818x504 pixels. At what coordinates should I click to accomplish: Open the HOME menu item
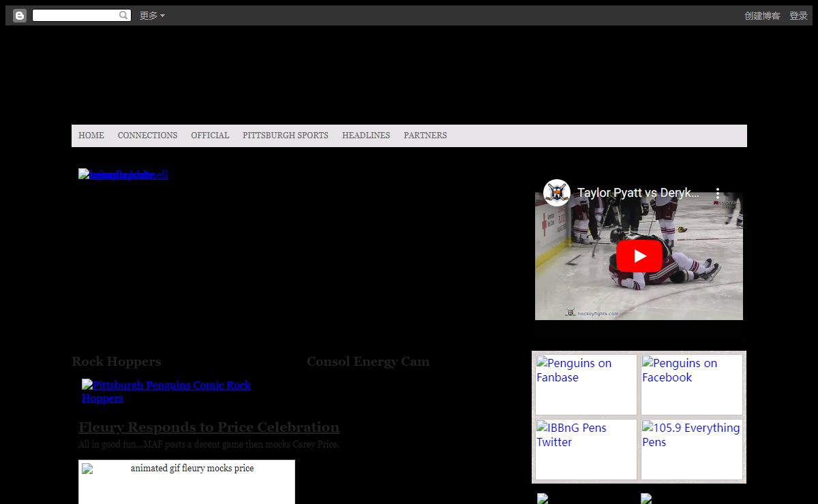91,136
